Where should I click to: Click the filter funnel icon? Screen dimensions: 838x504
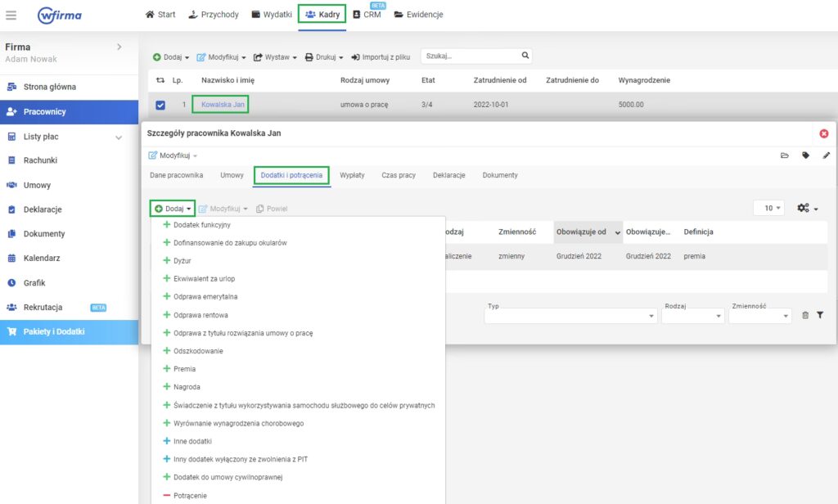820,316
